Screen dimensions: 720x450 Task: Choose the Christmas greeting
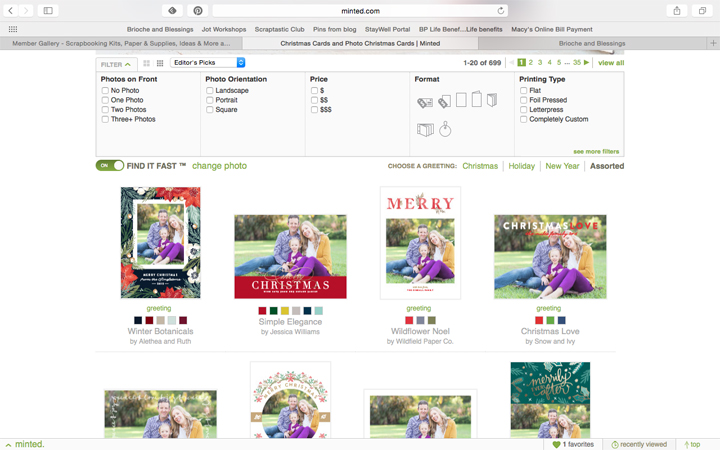480,166
